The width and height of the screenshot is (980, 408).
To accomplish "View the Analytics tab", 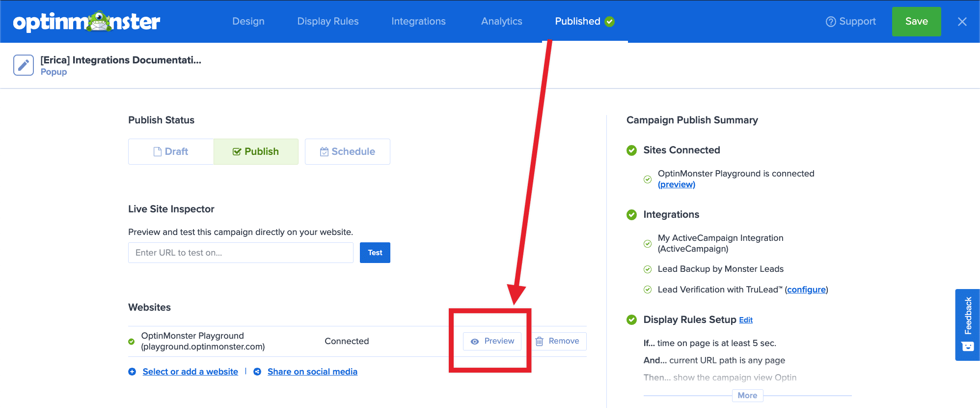I will [501, 22].
